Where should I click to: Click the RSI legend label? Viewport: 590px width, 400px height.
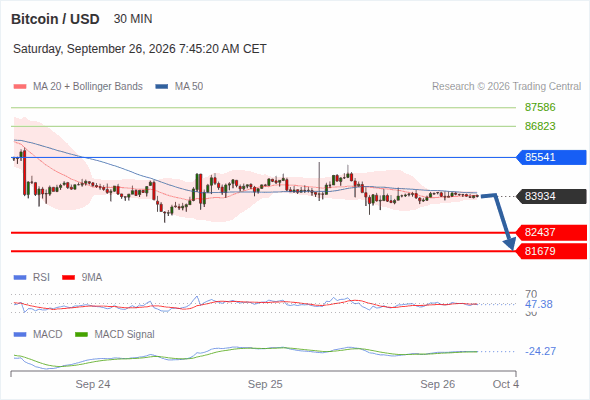click(41, 278)
